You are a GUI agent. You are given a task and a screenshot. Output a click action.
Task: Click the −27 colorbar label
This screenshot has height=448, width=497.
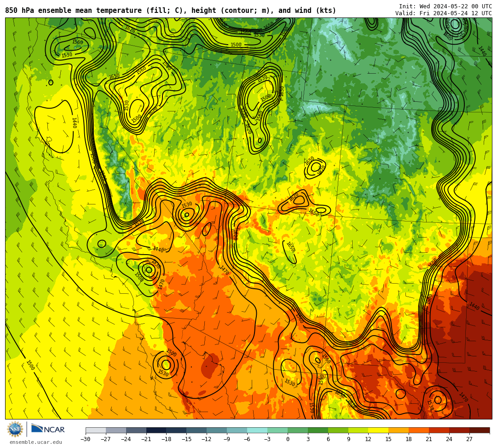coord(106,439)
